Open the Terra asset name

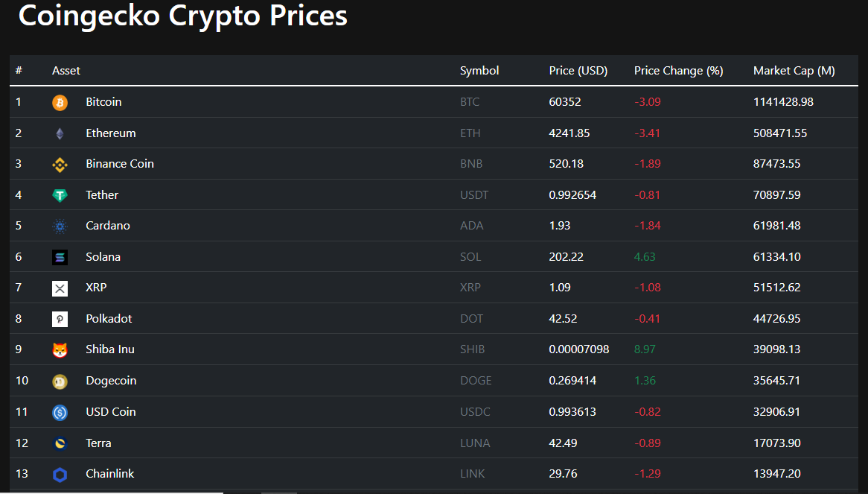(98, 443)
